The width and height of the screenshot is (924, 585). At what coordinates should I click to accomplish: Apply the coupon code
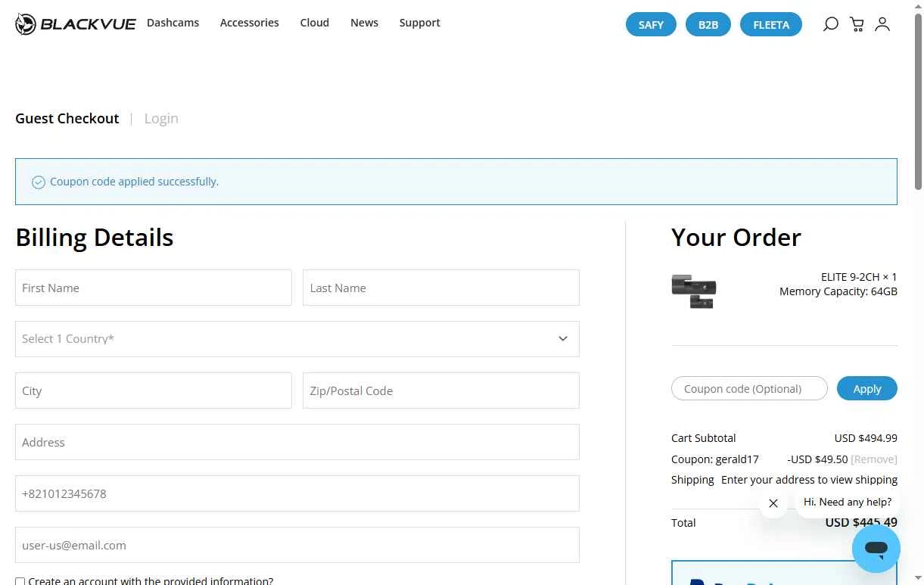[x=867, y=388]
